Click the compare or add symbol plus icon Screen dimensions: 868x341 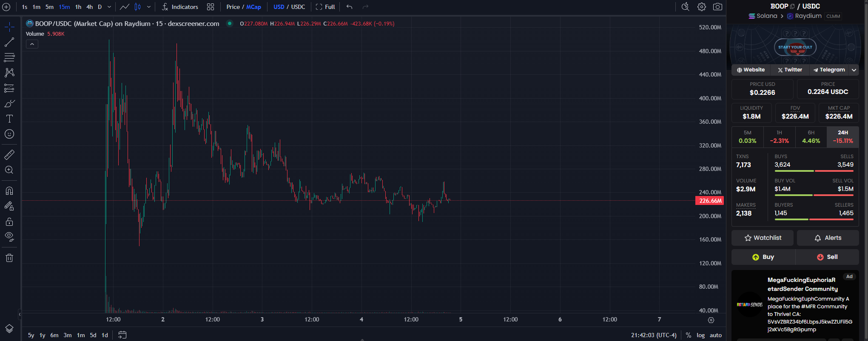coord(6,7)
